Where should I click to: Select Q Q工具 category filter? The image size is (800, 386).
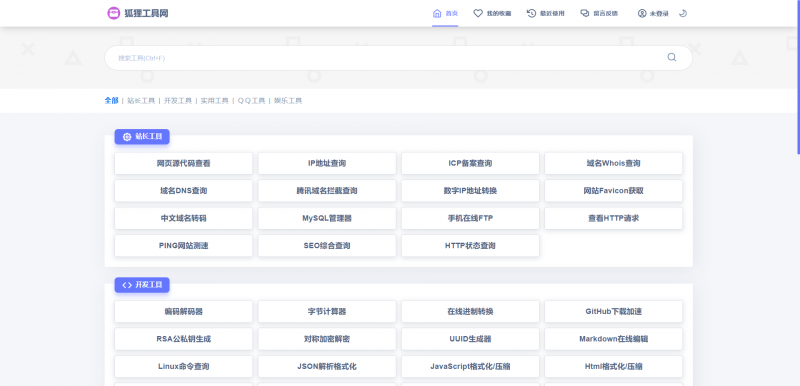[x=251, y=100]
